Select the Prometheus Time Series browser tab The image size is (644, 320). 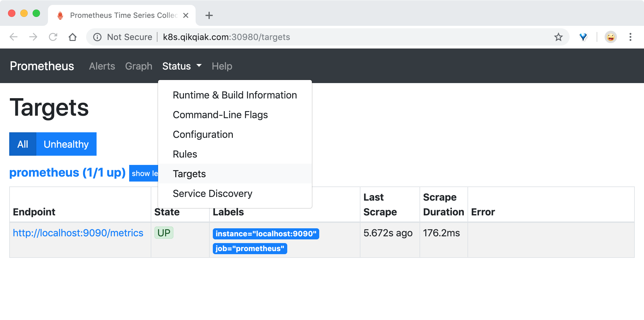pos(122,15)
